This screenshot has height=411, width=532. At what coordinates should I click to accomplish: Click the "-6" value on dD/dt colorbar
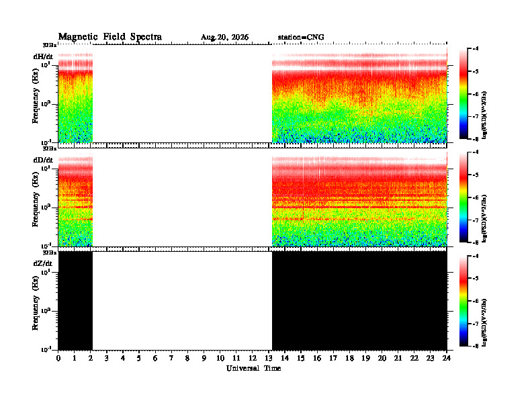tap(475, 197)
